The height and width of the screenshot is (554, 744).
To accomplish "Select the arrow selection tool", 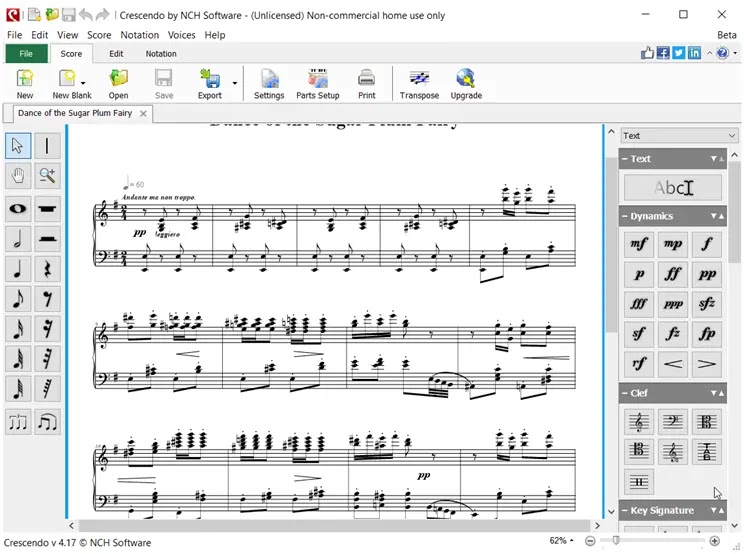I will tap(18, 146).
